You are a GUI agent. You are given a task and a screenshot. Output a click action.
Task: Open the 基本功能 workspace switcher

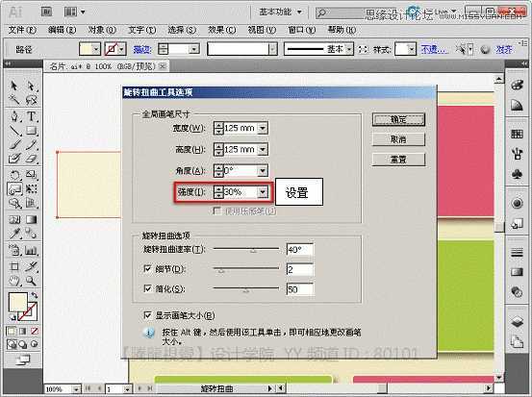[x=280, y=12]
